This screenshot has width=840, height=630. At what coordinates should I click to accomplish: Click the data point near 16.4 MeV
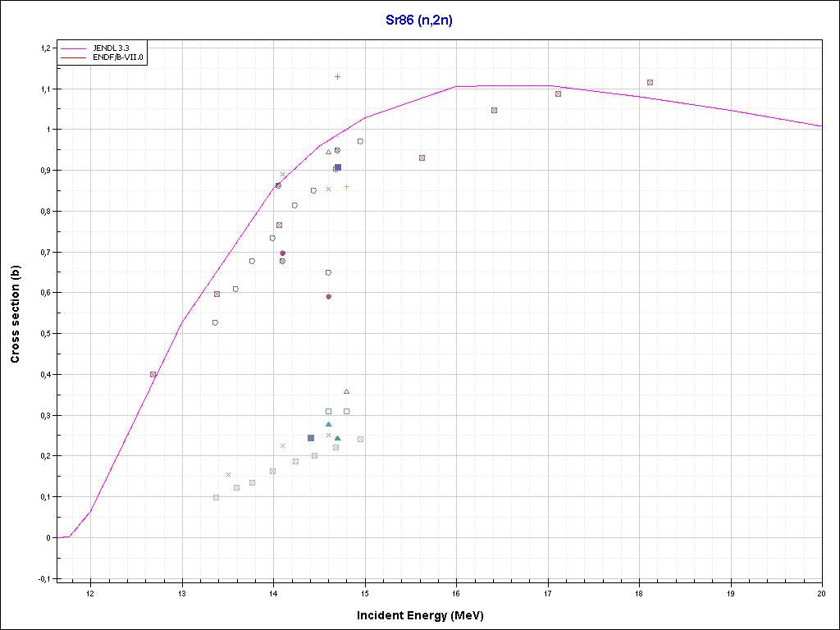coord(494,110)
